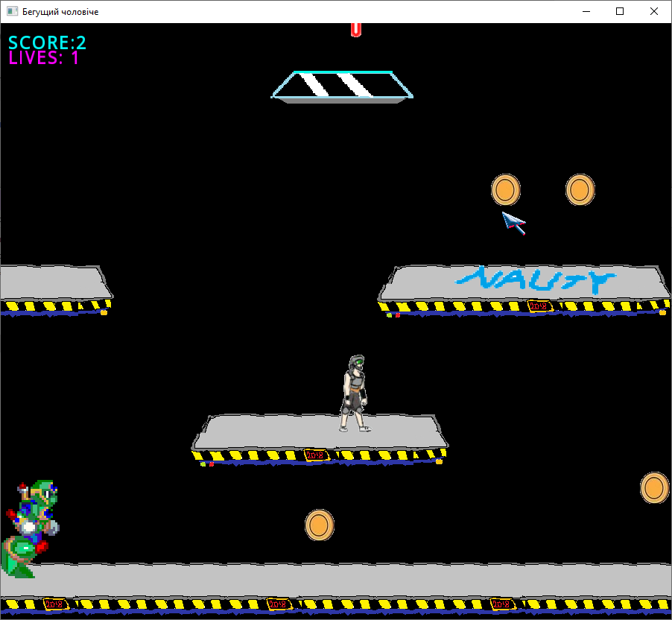Click the blue arrow cursor sprite
Screen dimensions: 672x620
pyautogui.click(x=513, y=223)
